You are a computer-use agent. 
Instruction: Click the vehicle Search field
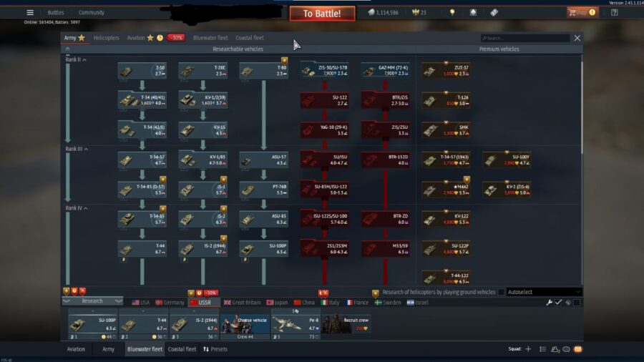[x=525, y=38]
